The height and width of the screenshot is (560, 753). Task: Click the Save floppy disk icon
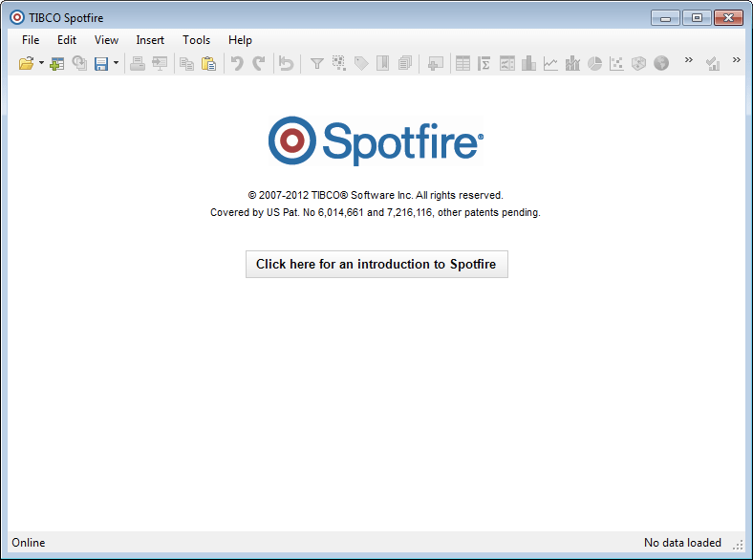pyautogui.click(x=101, y=63)
